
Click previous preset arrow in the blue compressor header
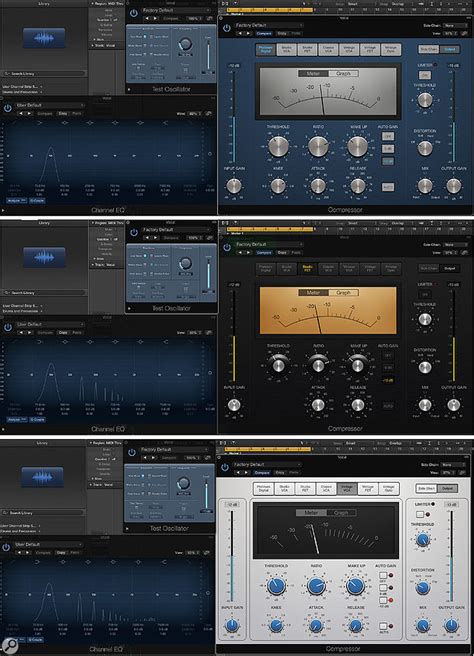coord(241,33)
